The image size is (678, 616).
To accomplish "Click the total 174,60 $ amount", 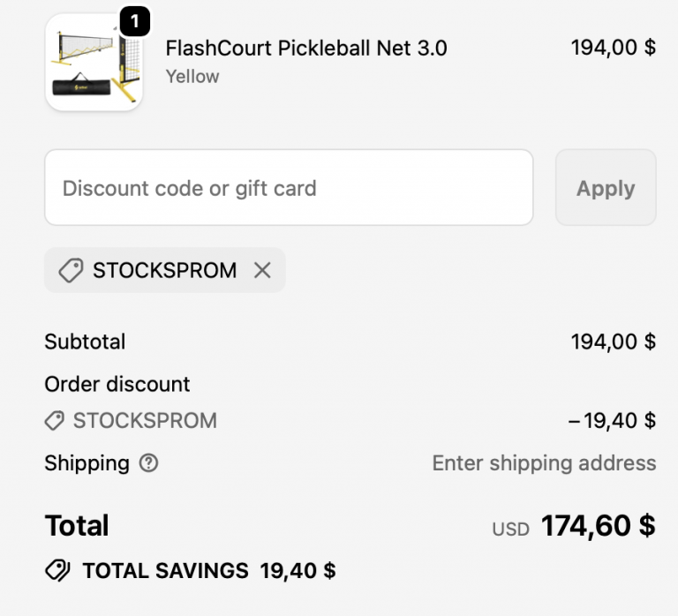I will pyautogui.click(x=598, y=526).
